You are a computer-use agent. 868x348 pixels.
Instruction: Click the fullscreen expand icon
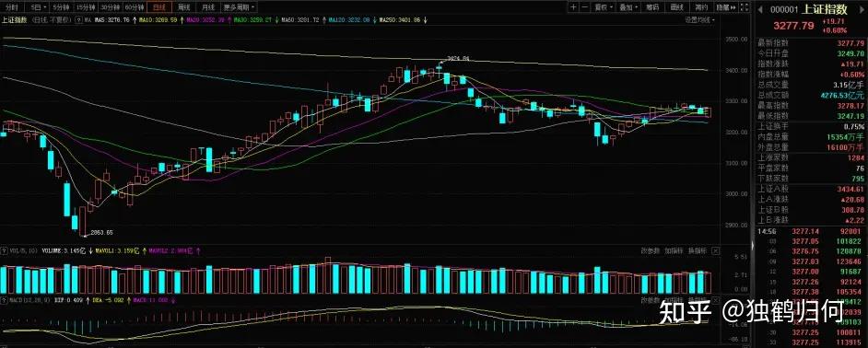coord(745,7)
